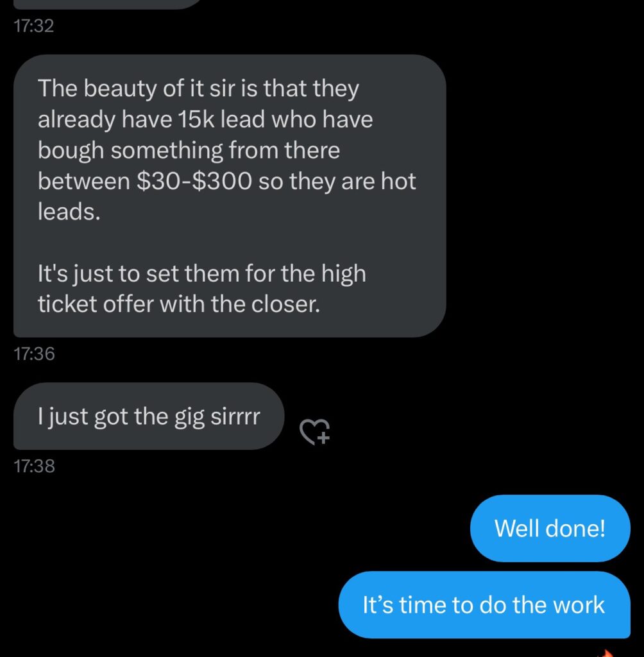
Task: Click 'ticket offer with the closer.' line
Action: [x=179, y=303]
